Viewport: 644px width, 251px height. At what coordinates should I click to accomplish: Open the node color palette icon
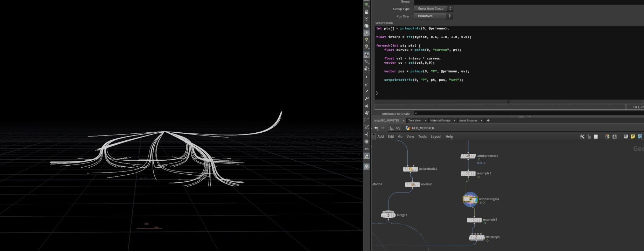tap(607, 137)
